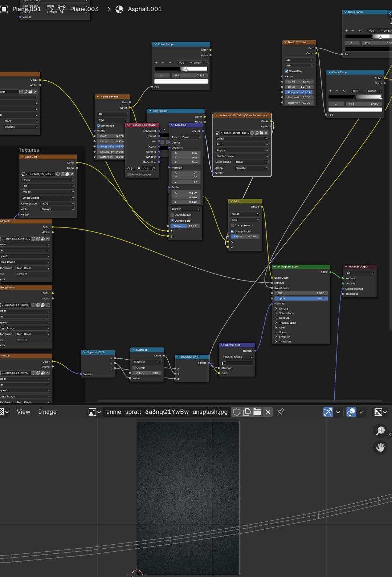Viewport: 392px width, 577px height.
Task: Open Tangent Space dropdown in Normal Map node
Action: coord(237,357)
